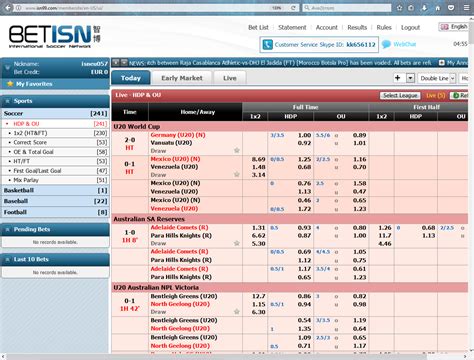The image size is (474, 360).
Task: Expand the Basketball sport category
Action: click(55, 190)
